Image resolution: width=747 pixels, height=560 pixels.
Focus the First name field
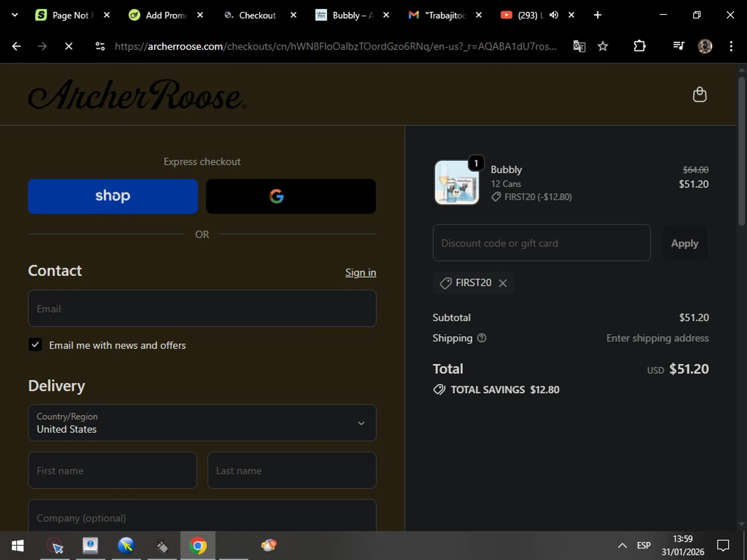(x=113, y=470)
